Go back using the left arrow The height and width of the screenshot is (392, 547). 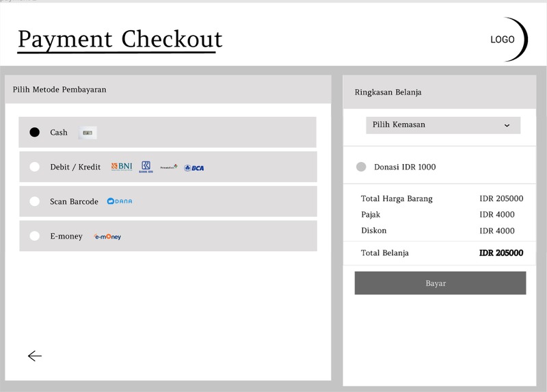tap(35, 356)
